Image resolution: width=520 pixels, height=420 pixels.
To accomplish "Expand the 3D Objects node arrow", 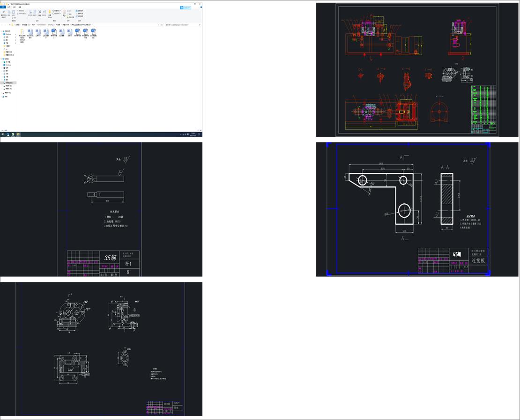I will click(x=2, y=62).
